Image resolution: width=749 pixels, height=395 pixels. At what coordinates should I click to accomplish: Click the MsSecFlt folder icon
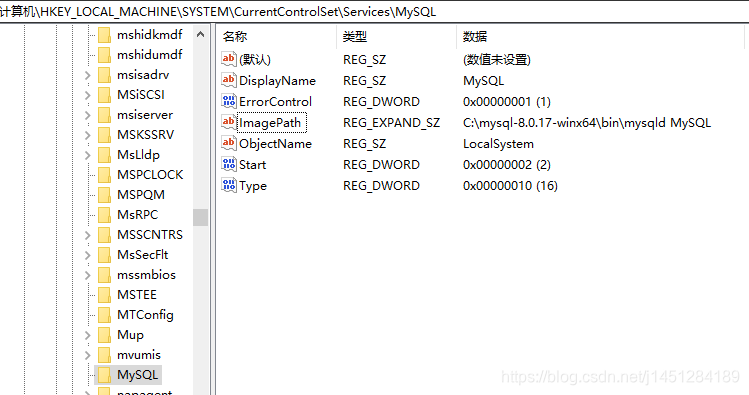click(104, 256)
